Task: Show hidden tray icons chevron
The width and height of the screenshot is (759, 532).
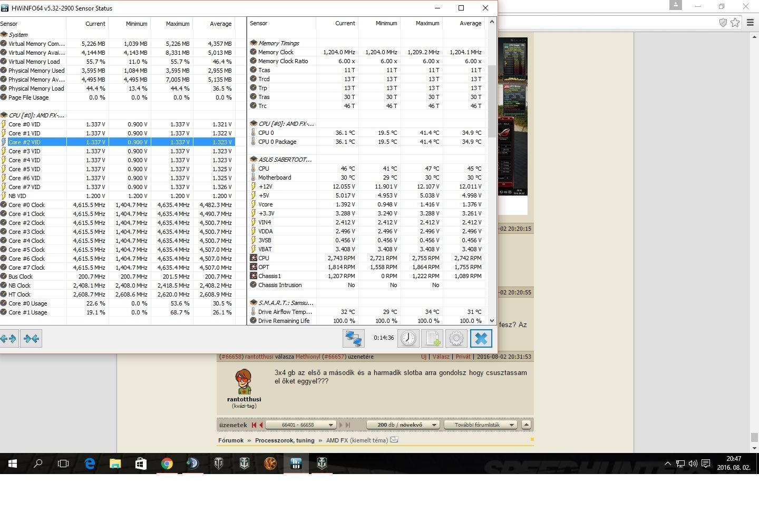Action: click(x=667, y=464)
